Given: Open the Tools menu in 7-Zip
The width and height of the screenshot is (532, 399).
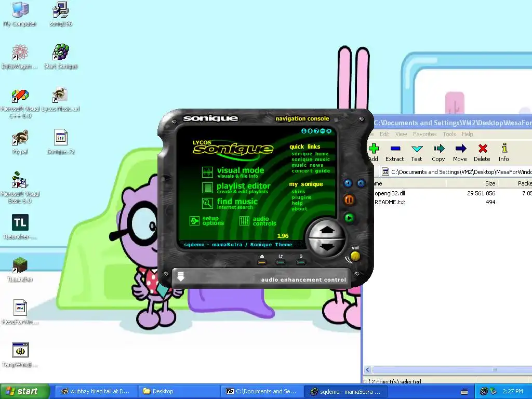Looking at the screenshot, I should coord(449,134).
